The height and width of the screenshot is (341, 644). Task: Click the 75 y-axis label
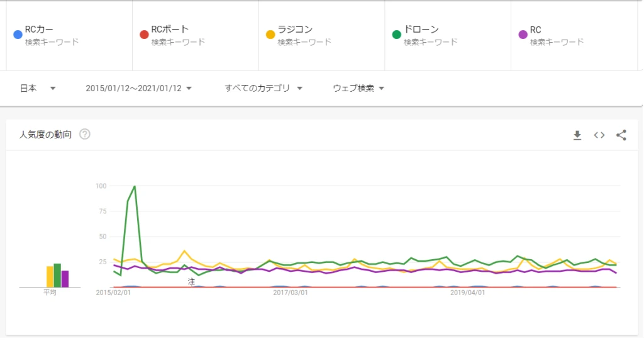pyautogui.click(x=103, y=211)
